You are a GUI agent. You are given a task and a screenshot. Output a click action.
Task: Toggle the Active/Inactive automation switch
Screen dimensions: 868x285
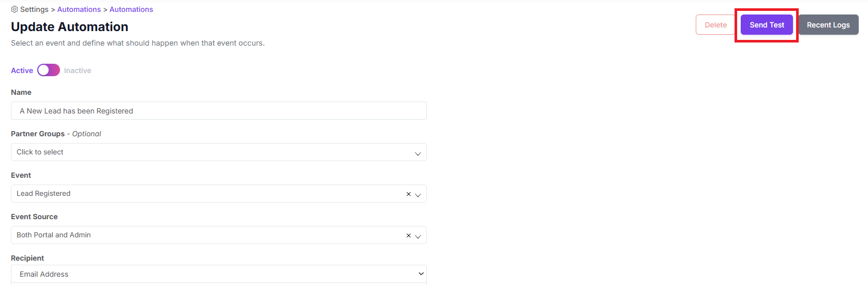pyautogui.click(x=49, y=70)
